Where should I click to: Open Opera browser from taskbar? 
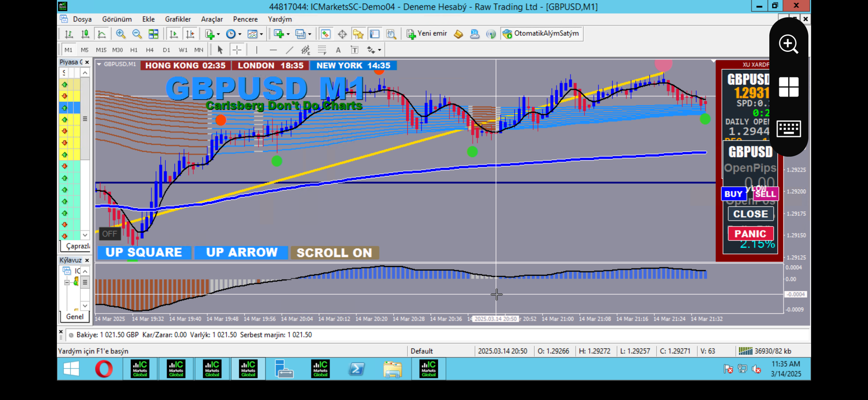[x=104, y=368]
